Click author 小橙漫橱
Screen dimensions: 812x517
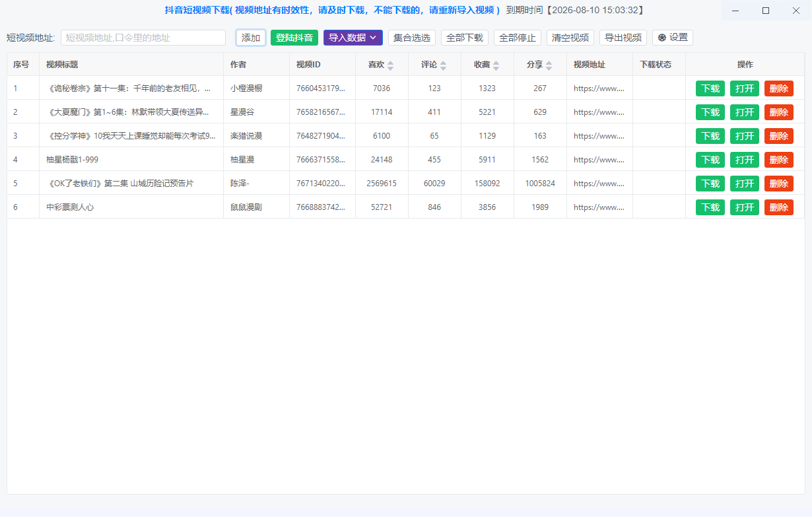(246, 88)
